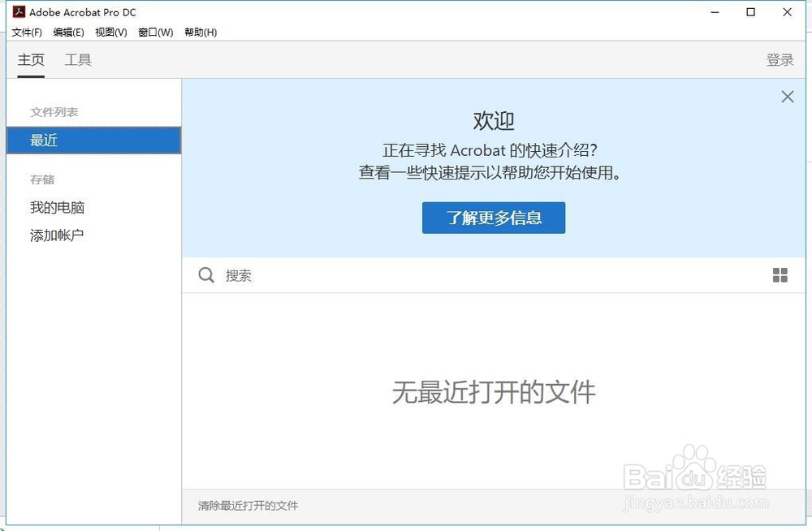Close the Acrobat Pro DC window
Image resolution: width=812 pixels, height=531 pixels.
point(787,12)
